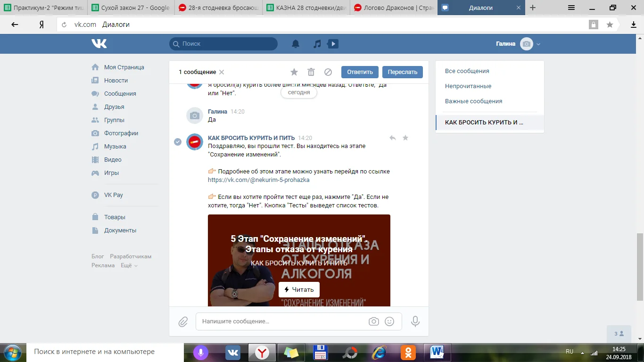This screenshot has width=644, height=362.
Task: Click the "Переслать" button
Action: (403, 72)
